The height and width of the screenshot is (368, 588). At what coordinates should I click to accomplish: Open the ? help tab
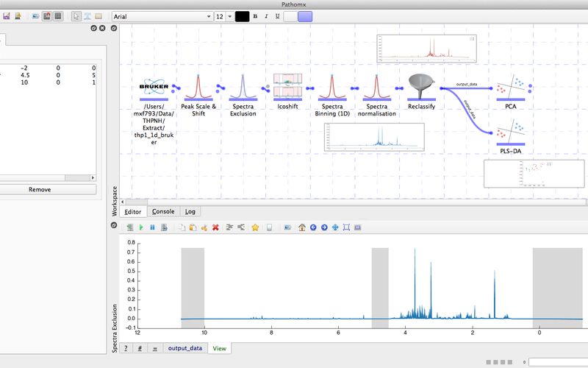(126, 348)
